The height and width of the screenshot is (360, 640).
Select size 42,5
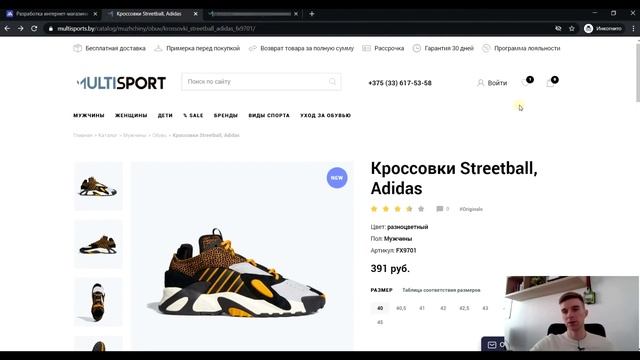pos(464,308)
